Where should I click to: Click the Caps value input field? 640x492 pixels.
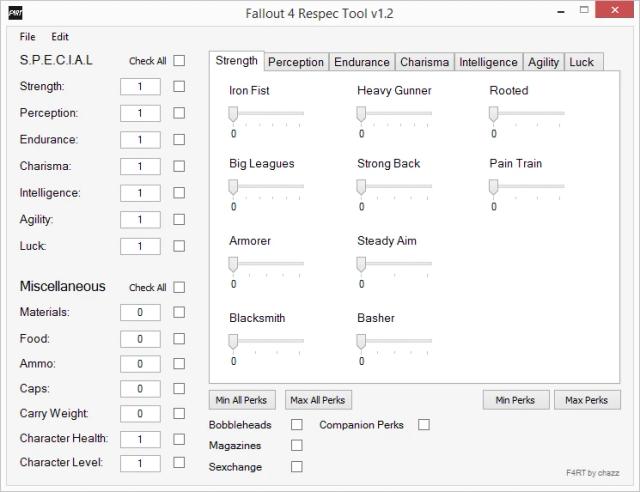pyautogui.click(x=140, y=389)
